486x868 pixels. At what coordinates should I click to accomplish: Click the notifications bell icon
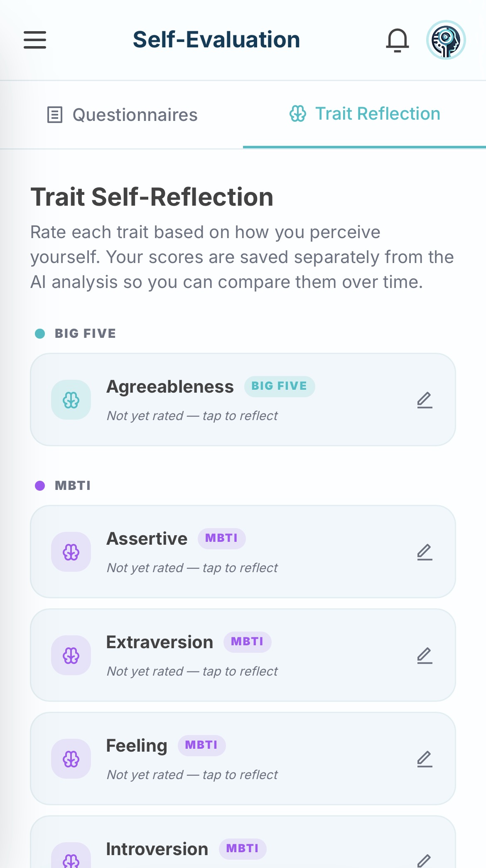pos(397,40)
